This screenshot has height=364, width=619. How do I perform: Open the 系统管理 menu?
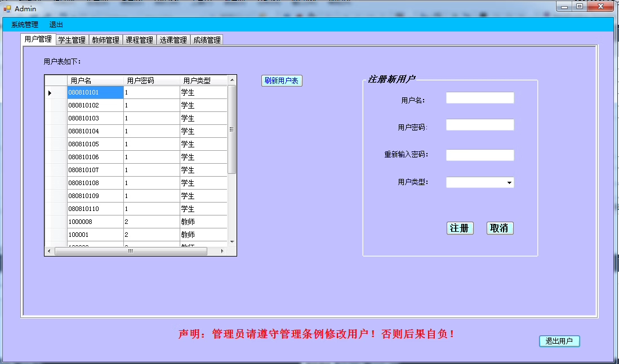pos(24,24)
